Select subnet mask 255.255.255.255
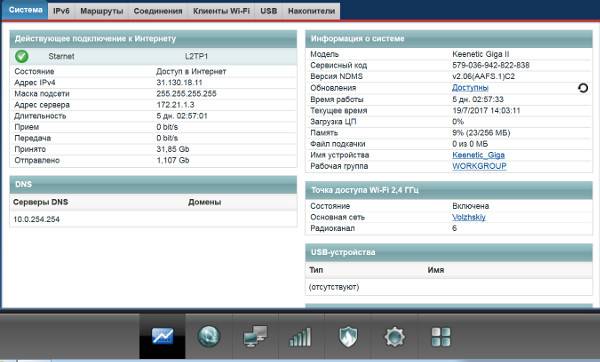 pyautogui.click(x=186, y=94)
